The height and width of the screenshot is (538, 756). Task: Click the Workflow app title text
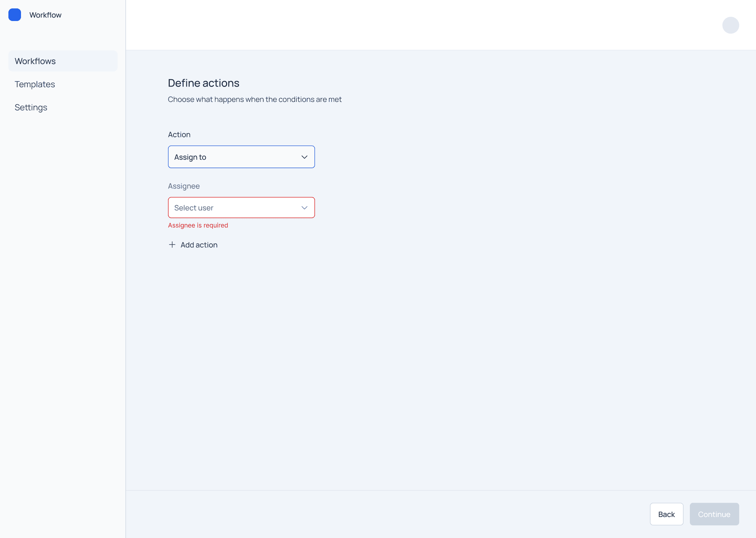click(x=45, y=15)
